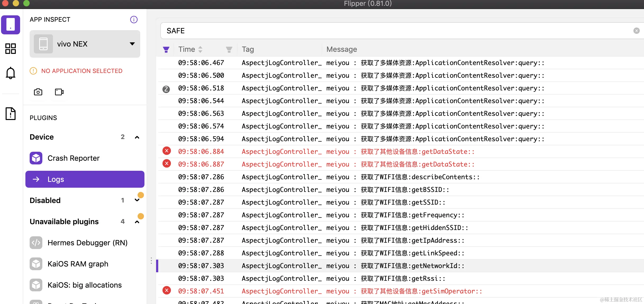The image size is (644, 304).
Task: Toggle the Time column filter funnel
Action: 229,49
